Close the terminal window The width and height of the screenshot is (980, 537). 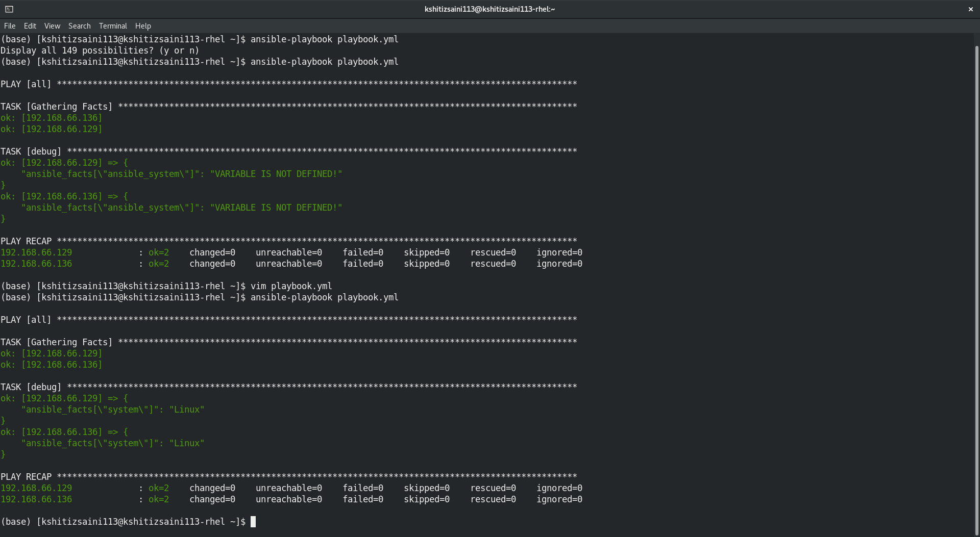(x=970, y=9)
